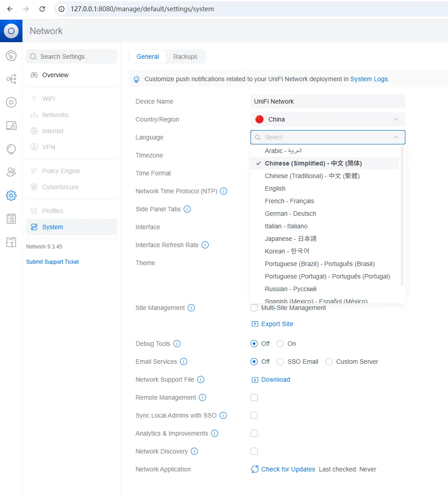Select SSO Email for Email Services
The image size is (448, 497).
coord(280,362)
